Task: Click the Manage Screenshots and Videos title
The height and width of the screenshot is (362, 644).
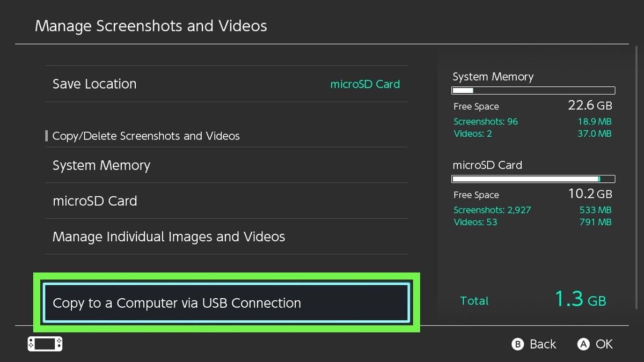Action: click(x=151, y=26)
